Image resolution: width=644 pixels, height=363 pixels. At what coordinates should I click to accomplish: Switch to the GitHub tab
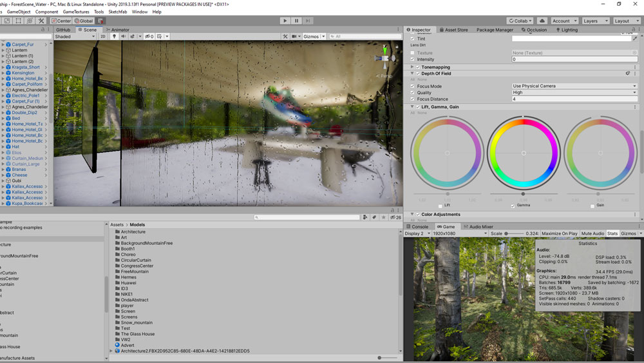tap(63, 30)
